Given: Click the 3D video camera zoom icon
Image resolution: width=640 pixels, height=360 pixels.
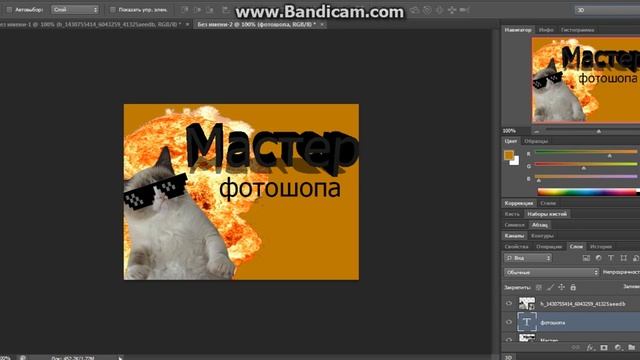Looking at the screenshot, I should 464,10.
